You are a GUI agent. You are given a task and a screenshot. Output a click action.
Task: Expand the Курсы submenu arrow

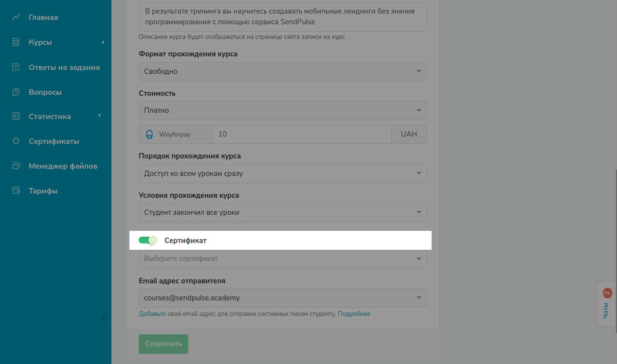pyautogui.click(x=103, y=42)
